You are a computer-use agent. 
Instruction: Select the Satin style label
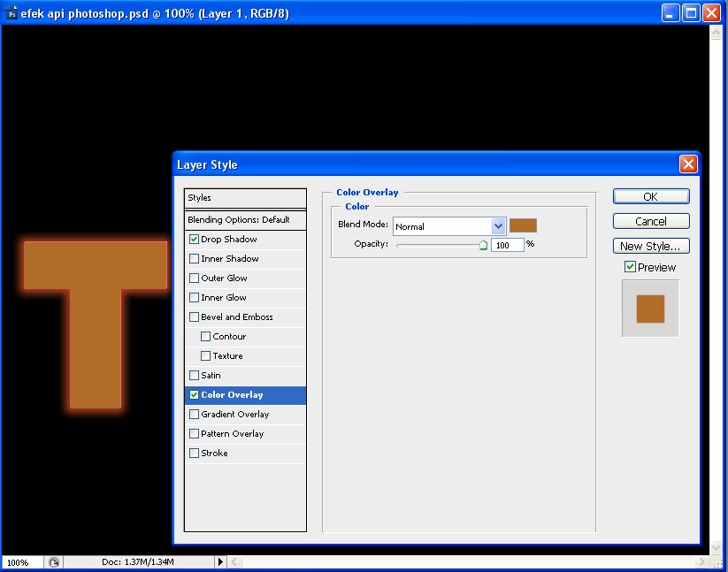point(211,376)
